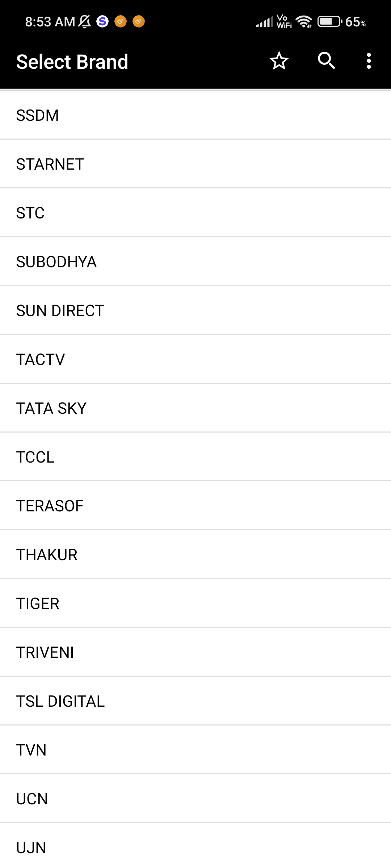Tap the muted bell notification icon
The image size is (391, 868).
(x=85, y=22)
